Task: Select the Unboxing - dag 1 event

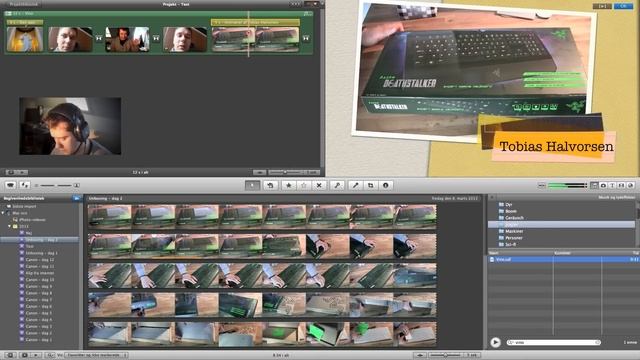Action: coord(41,253)
